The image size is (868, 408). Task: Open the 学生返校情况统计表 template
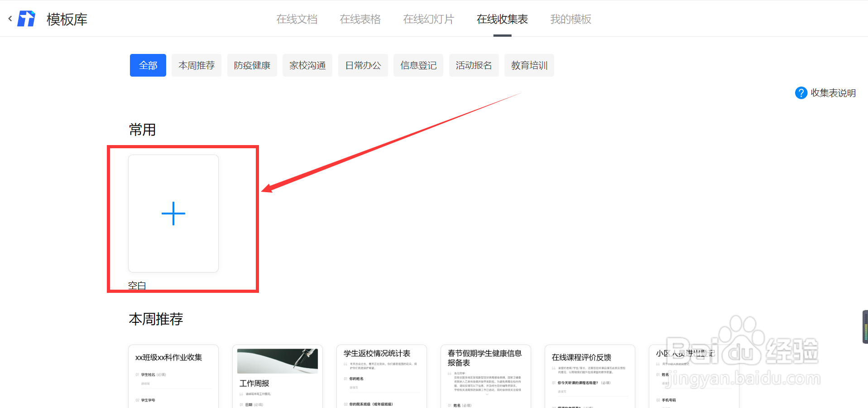click(x=381, y=376)
